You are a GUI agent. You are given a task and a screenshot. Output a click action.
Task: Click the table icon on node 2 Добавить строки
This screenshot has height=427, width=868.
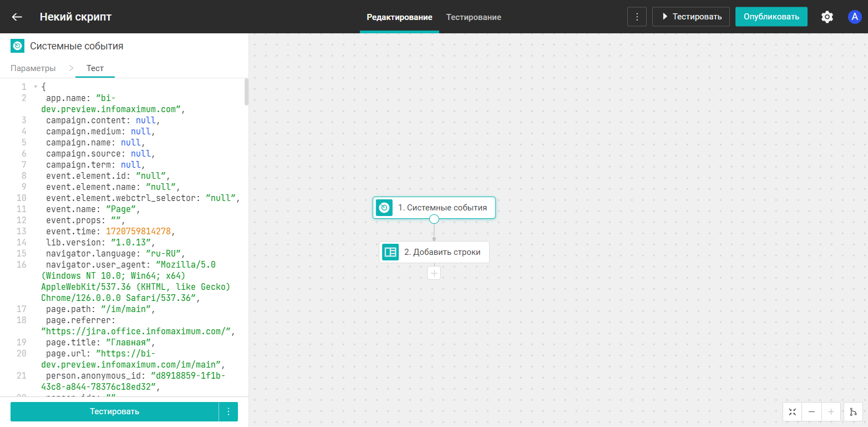(390, 252)
